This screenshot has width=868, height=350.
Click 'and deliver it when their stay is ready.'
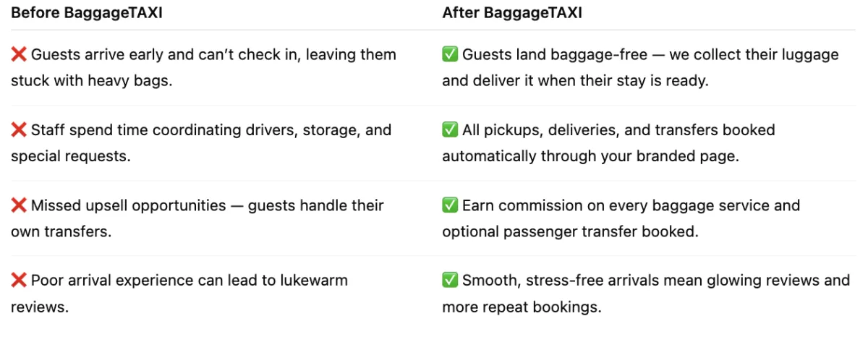tap(575, 81)
